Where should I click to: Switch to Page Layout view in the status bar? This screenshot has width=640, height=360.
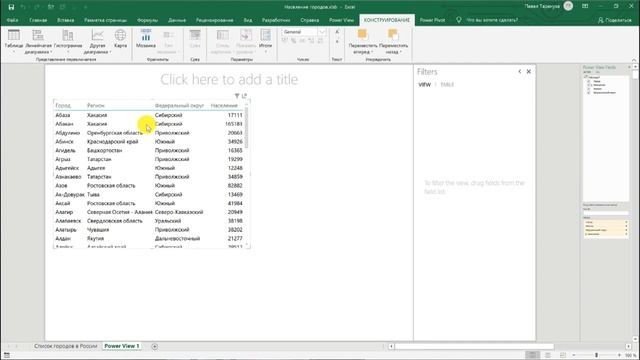pos(548,355)
